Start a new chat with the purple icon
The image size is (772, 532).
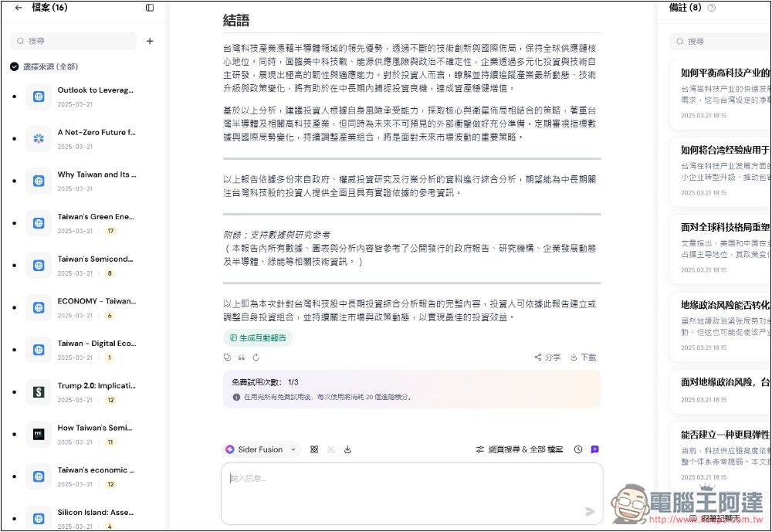(594, 449)
